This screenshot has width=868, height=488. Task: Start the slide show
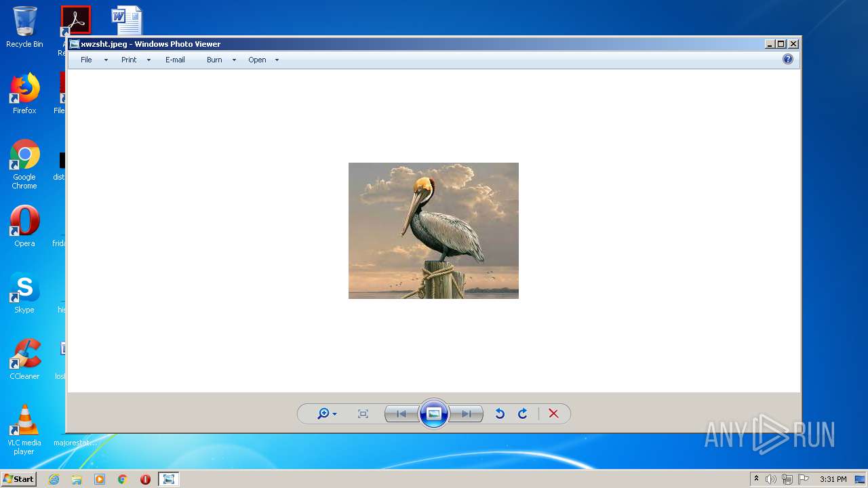coord(434,413)
